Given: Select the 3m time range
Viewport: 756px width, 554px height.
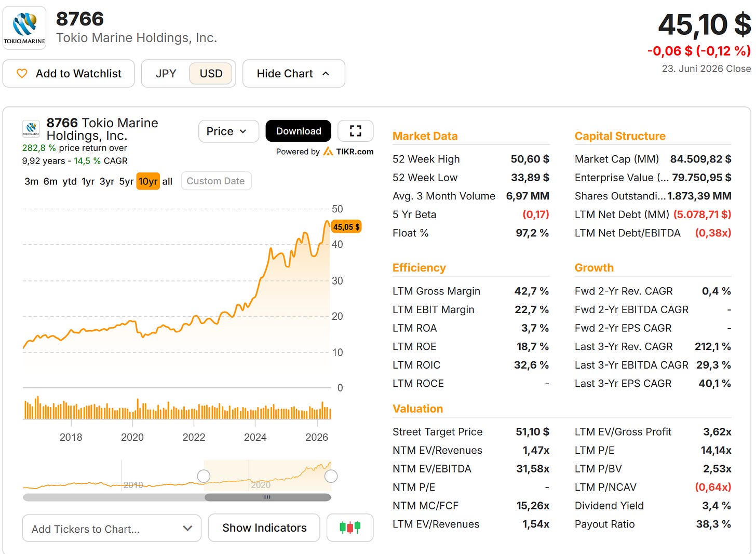Looking at the screenshot, I should click(x=31, y=181).
